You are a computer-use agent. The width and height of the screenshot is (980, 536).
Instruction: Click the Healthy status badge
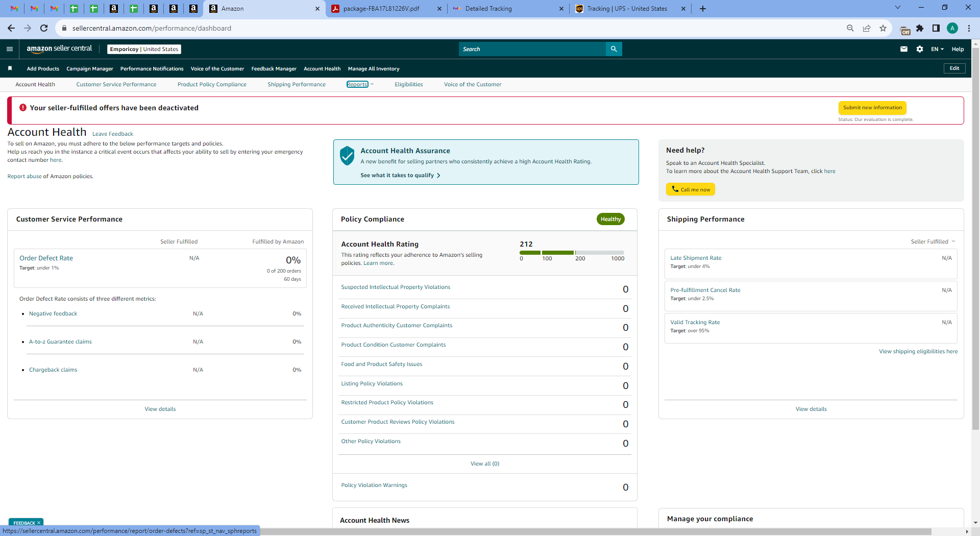[610, 219]
